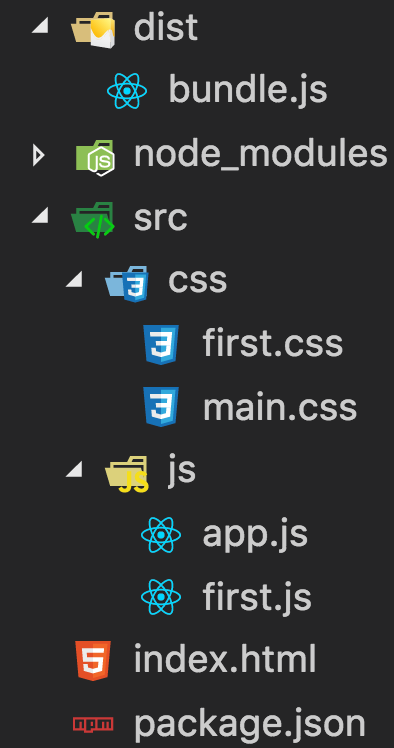Collapse the js subfolder arrow

coord(74,468)
